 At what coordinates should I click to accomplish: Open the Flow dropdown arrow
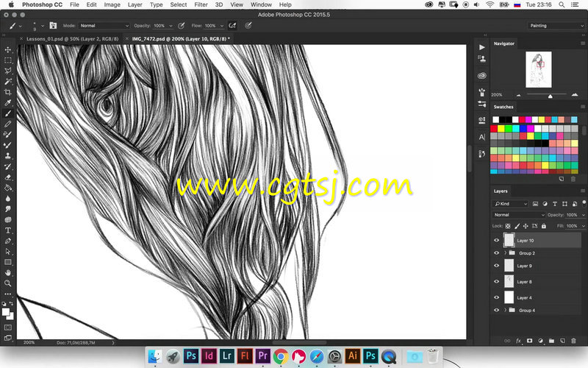point(222,26)
